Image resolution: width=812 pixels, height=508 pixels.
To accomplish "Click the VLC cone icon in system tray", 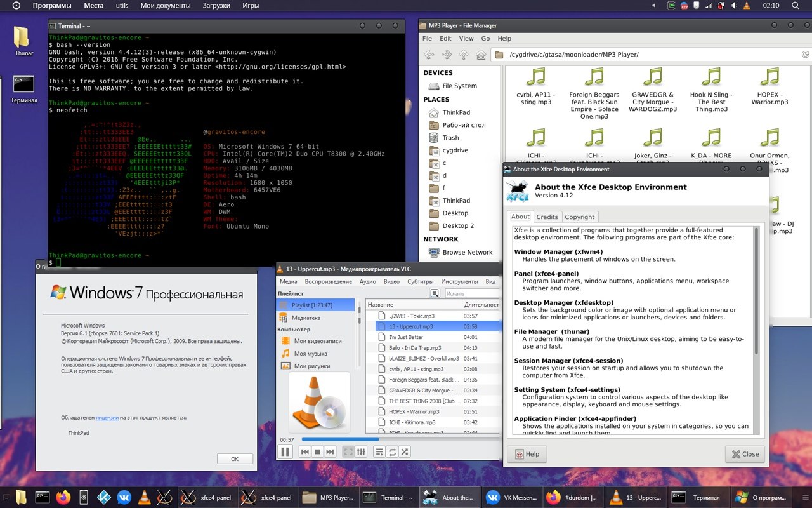I will click(x=747, y=6).
